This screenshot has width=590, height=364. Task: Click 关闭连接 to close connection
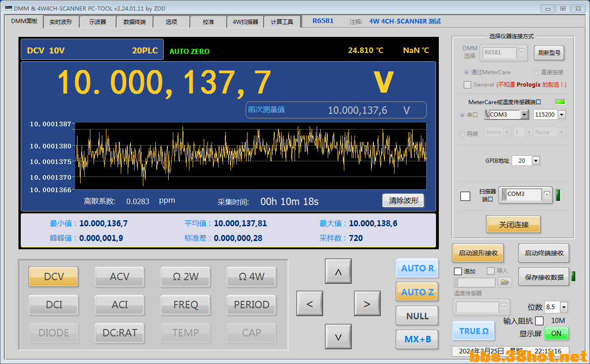click(x=513, y=225)
